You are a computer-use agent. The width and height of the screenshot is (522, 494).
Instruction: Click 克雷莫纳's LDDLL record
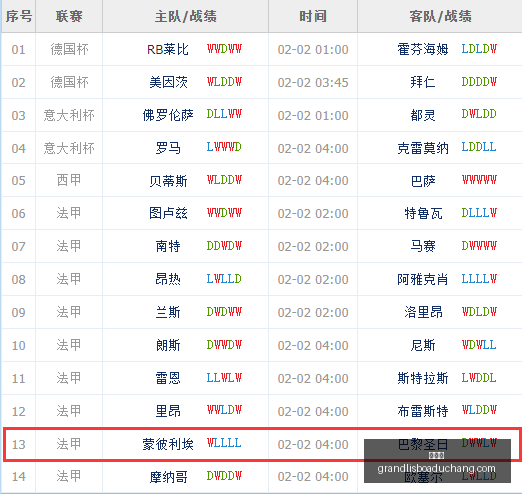[x=479, y=147]
